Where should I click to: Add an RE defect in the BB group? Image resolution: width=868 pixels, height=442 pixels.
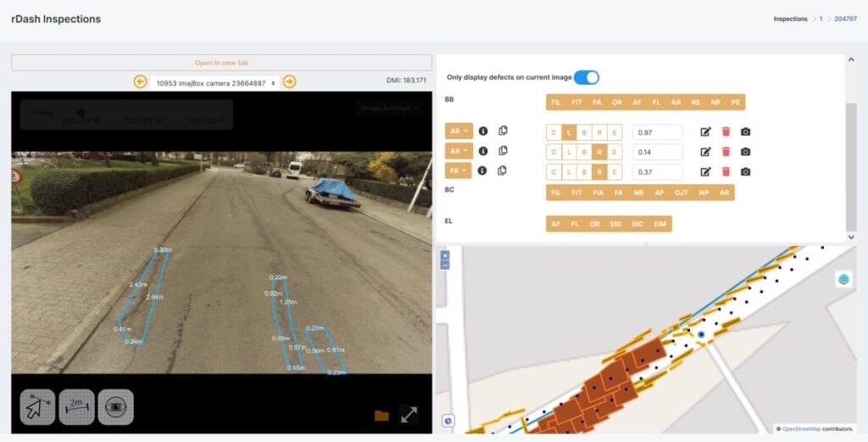[x=696, y=103]
